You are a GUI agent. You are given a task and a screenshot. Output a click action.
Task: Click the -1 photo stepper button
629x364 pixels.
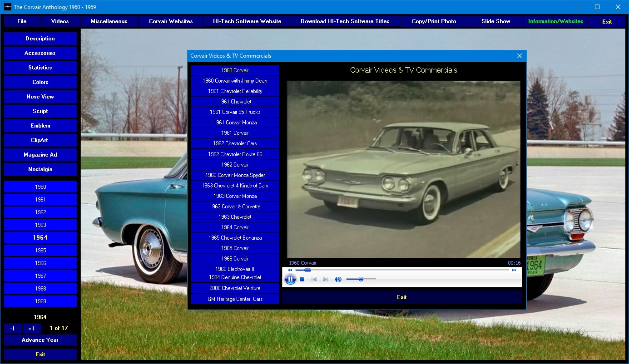pos(13,328)
